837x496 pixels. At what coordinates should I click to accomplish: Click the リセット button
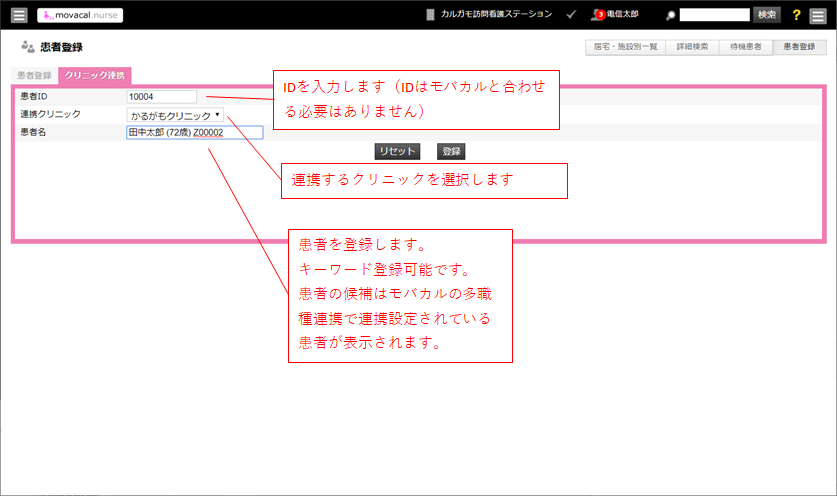coord(397,151)
